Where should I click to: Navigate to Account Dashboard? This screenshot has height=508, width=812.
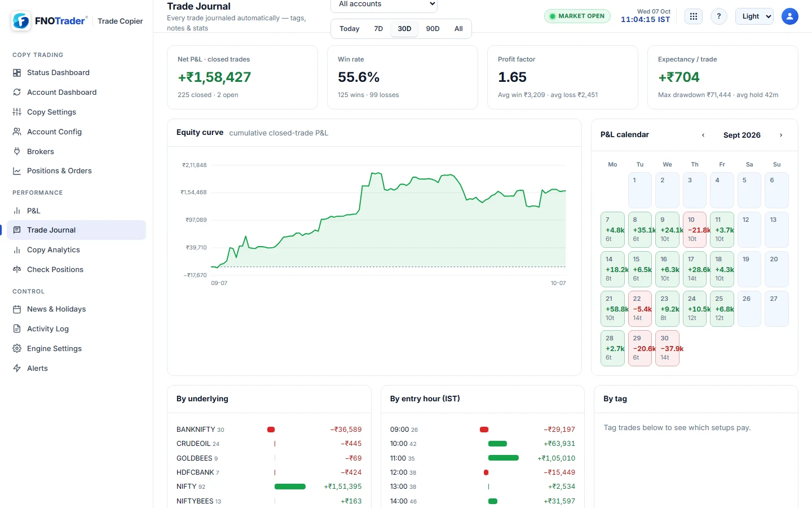(76, 93)
